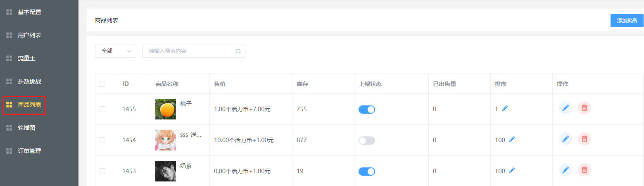Viewport: 644px width, 186px height.
Task: Click the 添加奖品 button
Action: coord(627,20)
